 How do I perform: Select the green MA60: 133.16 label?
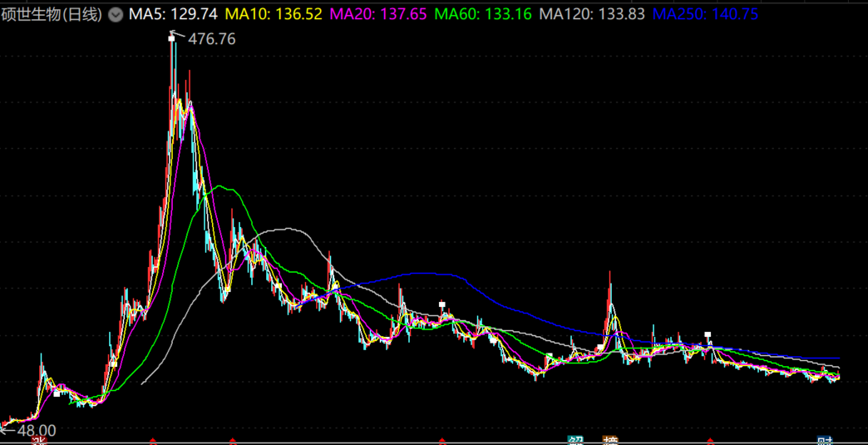(x=483, y=14)
